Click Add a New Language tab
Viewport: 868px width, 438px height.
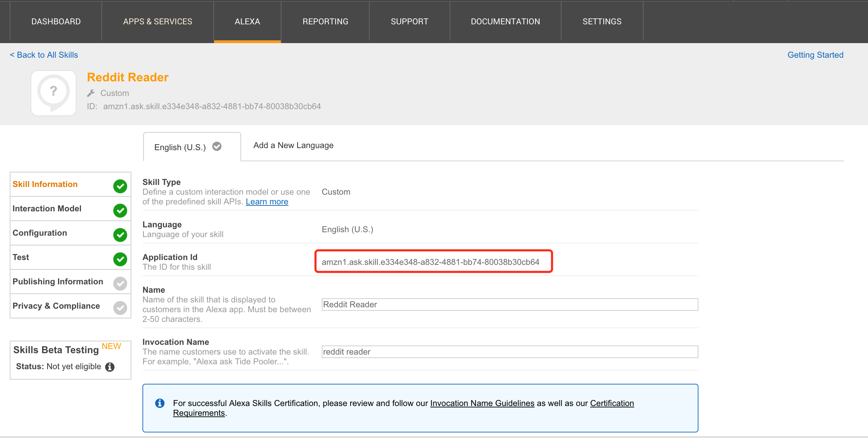[x=293, y=145]
